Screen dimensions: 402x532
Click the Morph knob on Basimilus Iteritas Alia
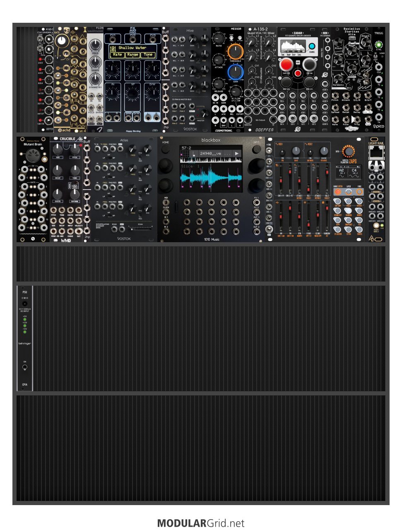pyautogui.click(x=352, y=51)
